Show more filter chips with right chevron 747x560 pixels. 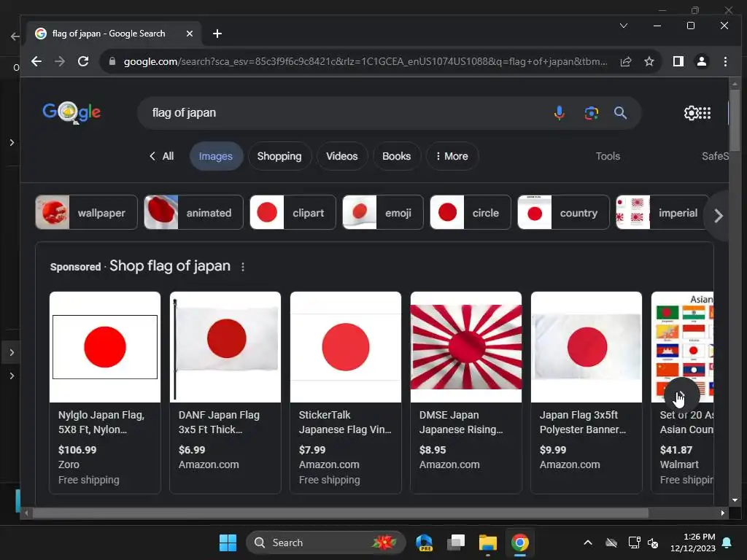[718, 216]
